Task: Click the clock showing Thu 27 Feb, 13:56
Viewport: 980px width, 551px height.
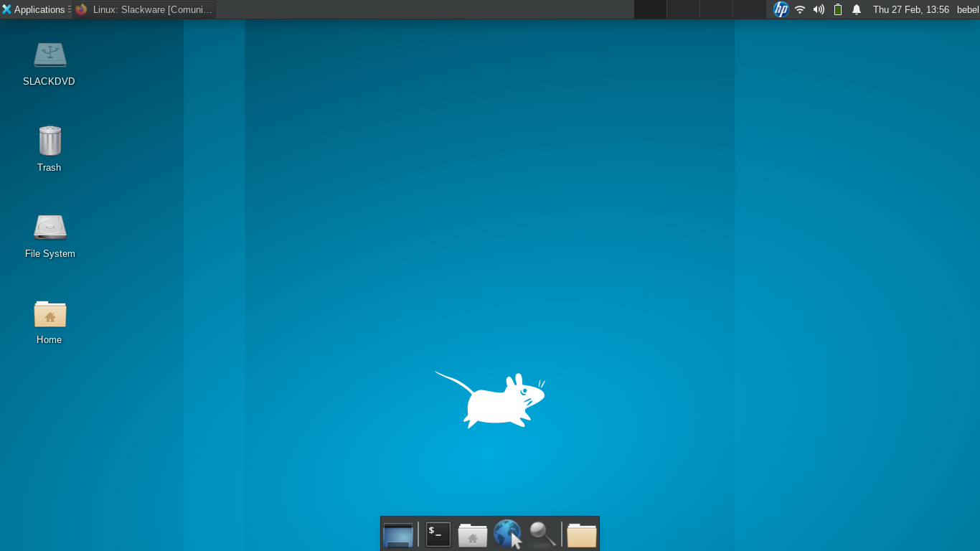Action: [x=911, y=9]
